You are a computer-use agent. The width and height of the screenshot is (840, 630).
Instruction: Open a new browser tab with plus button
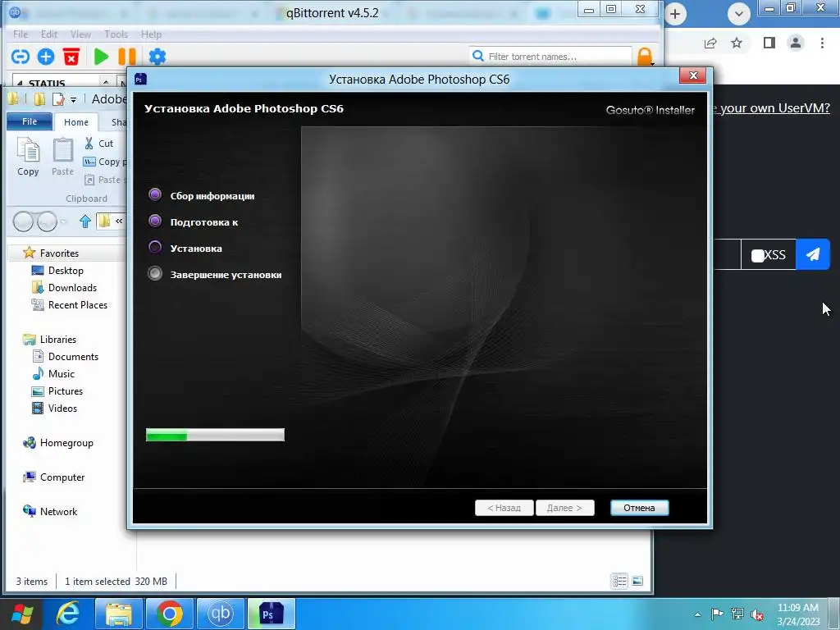675,14
